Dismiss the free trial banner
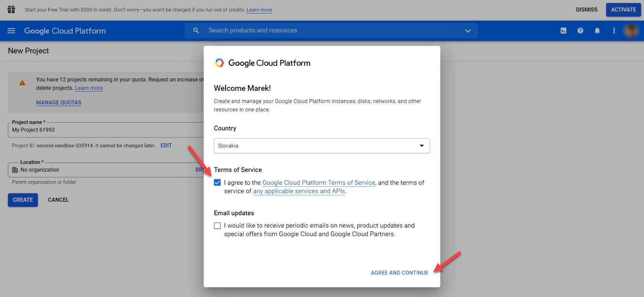Screen dimensions: 644x297 (x=587, y=10)
